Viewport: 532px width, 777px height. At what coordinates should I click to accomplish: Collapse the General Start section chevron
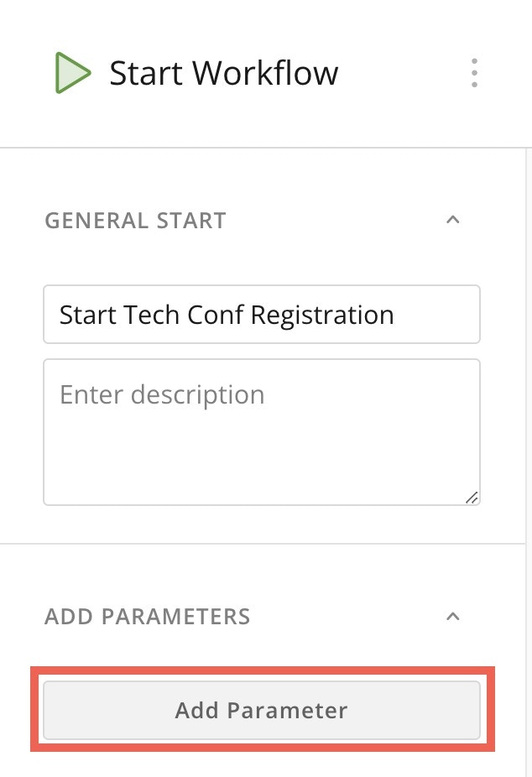coord(453,220)
